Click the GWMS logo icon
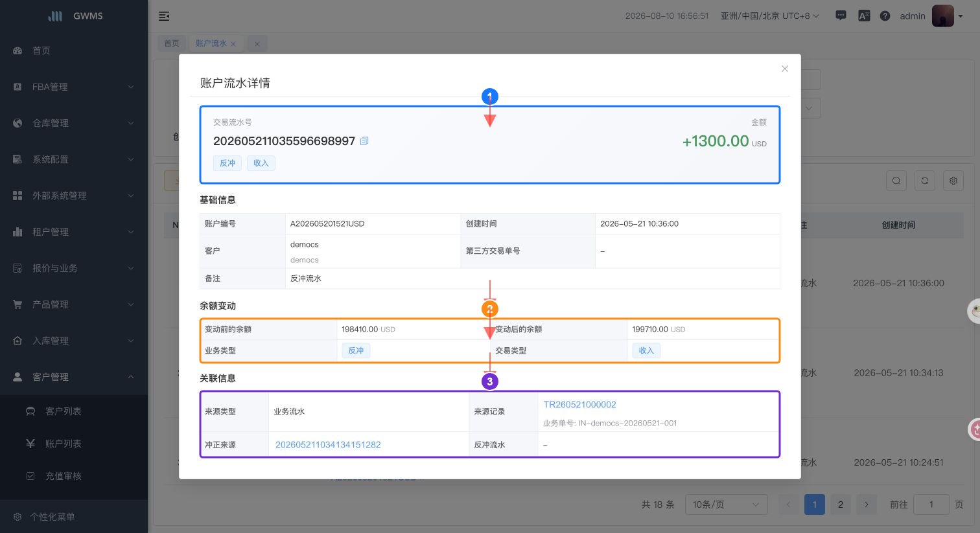The image size is (980, 533). pyautogui.click(x=56, y=16)
